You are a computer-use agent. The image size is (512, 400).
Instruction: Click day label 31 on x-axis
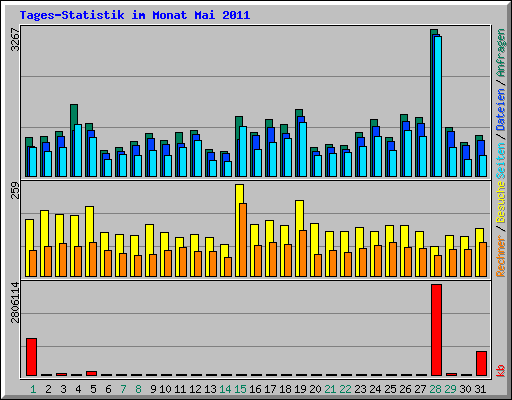coord(480,389)
